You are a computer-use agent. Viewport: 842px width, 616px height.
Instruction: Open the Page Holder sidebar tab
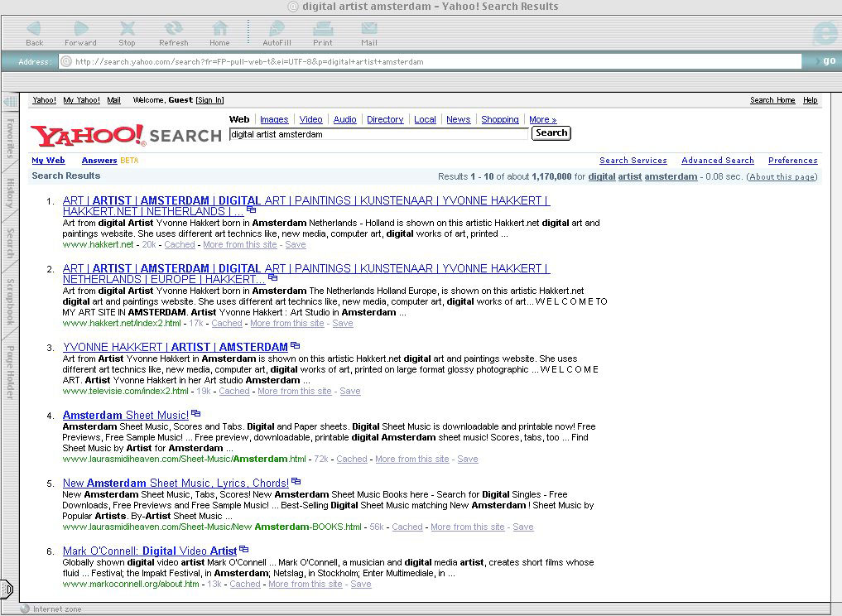(10, 373)
